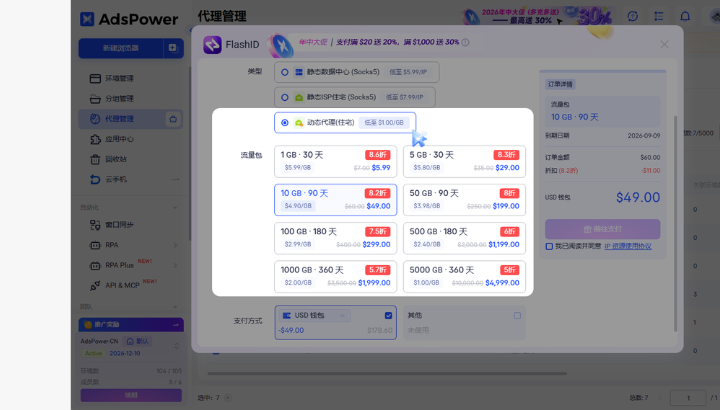Image resolution: width=720 pixels, height=410 pixels.
Task: Click the API & MCP plug icon
Action: tap(95, 286)
